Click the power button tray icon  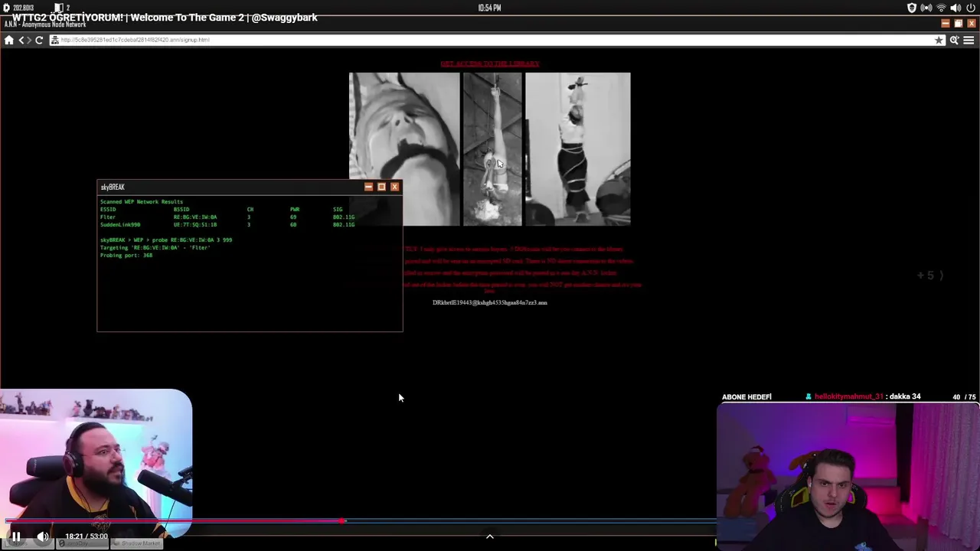[970, 8]
